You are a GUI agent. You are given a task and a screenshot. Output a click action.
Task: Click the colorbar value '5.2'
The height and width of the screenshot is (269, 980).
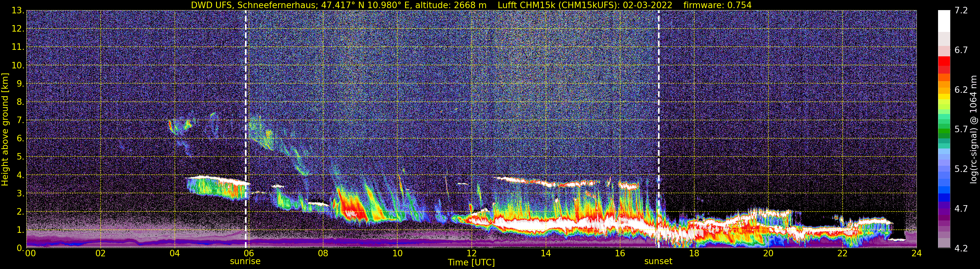point(960,169)
